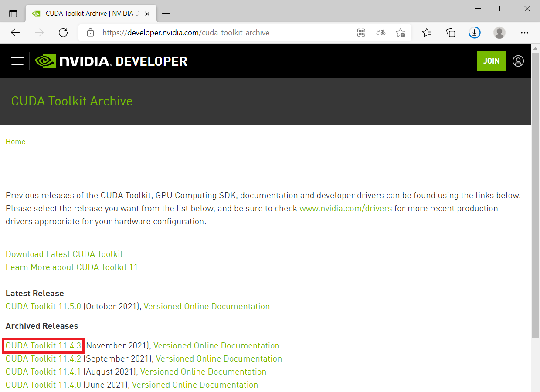Click the Archived Releases heading
Image resolution: width=540 pixels, height=392 pixels.
click(x=42, y=326)
